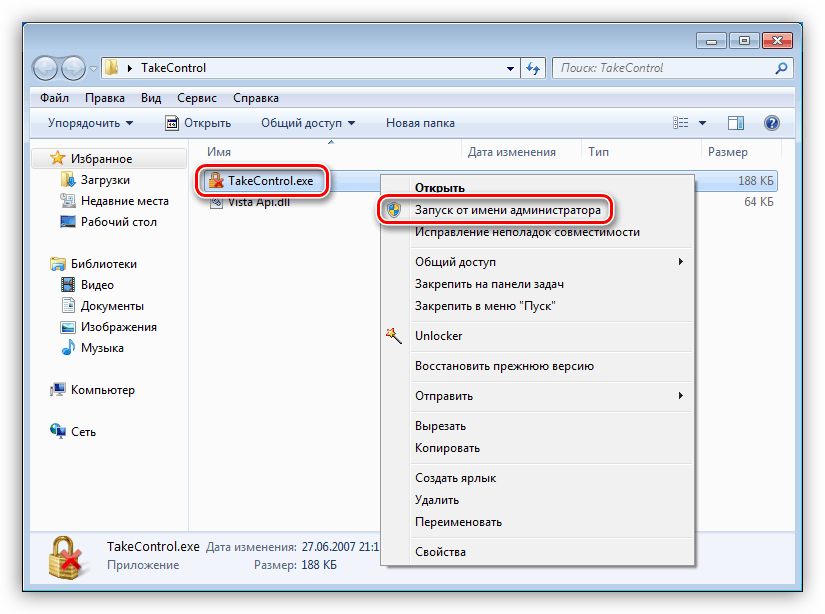Open the Справка menu
825x614 pixels.
(256, 98)
